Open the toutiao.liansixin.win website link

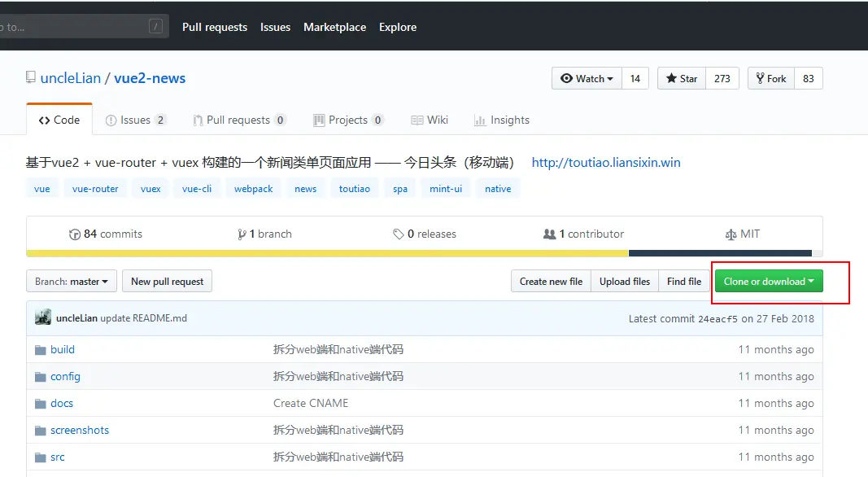pos(606,162)
